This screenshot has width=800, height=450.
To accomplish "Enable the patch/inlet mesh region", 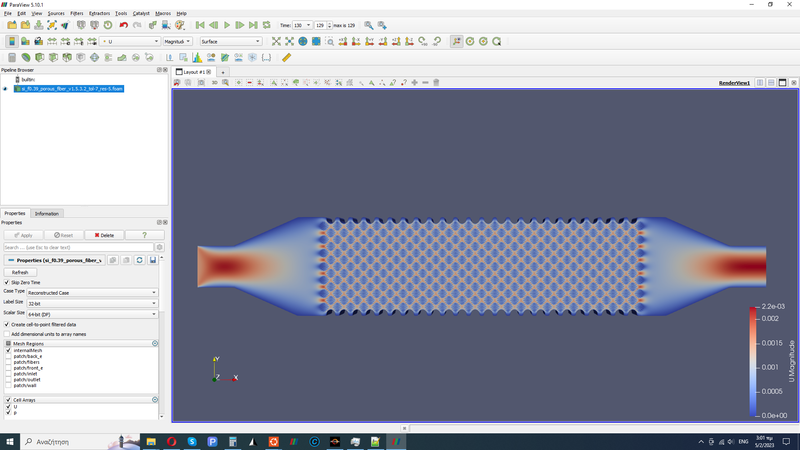I will click(8, 374).
